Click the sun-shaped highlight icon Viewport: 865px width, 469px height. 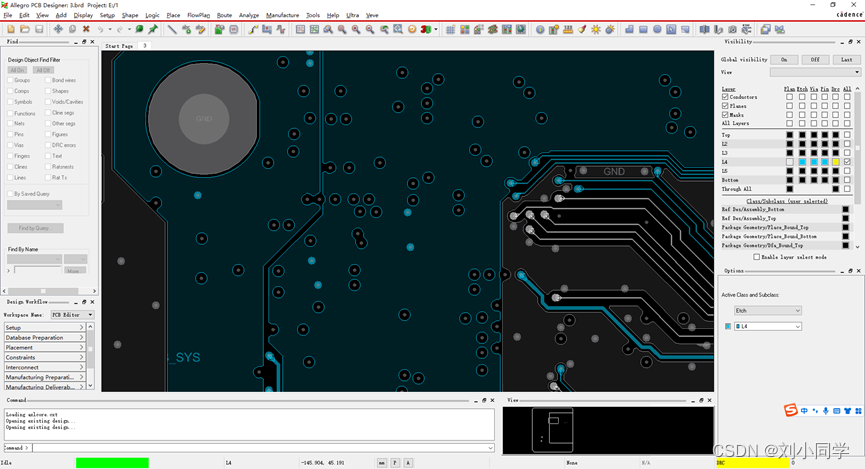coord(596,29)
